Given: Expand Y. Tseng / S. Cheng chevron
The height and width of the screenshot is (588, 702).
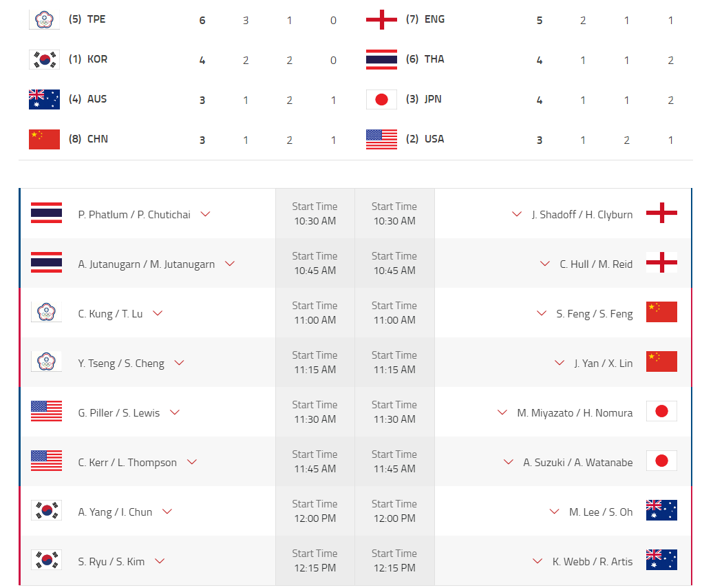Looking at the screenshot, I should tap(179, 363).
